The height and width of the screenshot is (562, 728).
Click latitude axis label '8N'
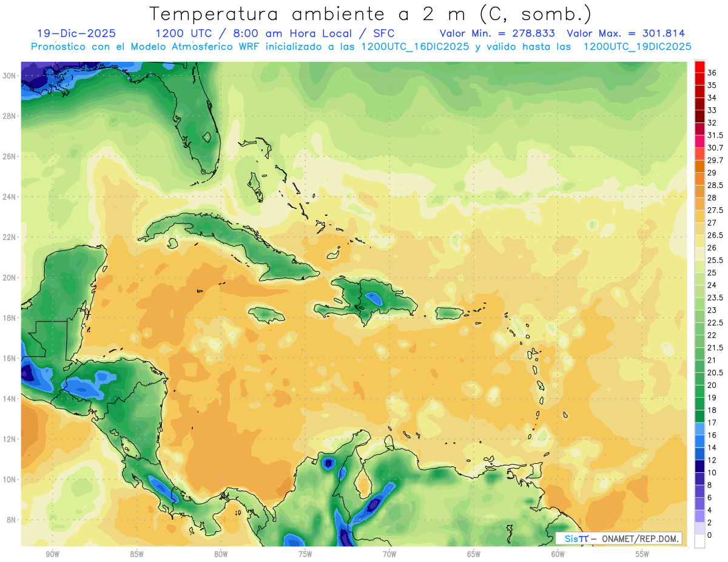12,520
